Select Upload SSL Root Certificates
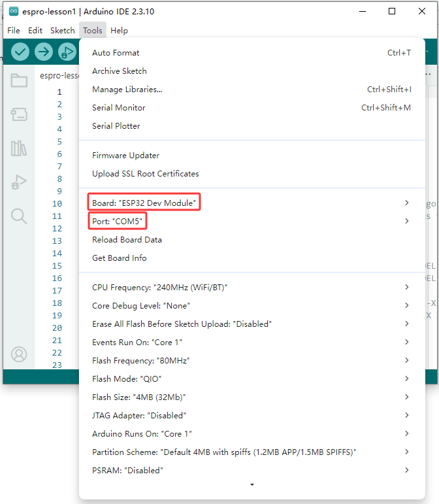 click(x=252, y=174)
